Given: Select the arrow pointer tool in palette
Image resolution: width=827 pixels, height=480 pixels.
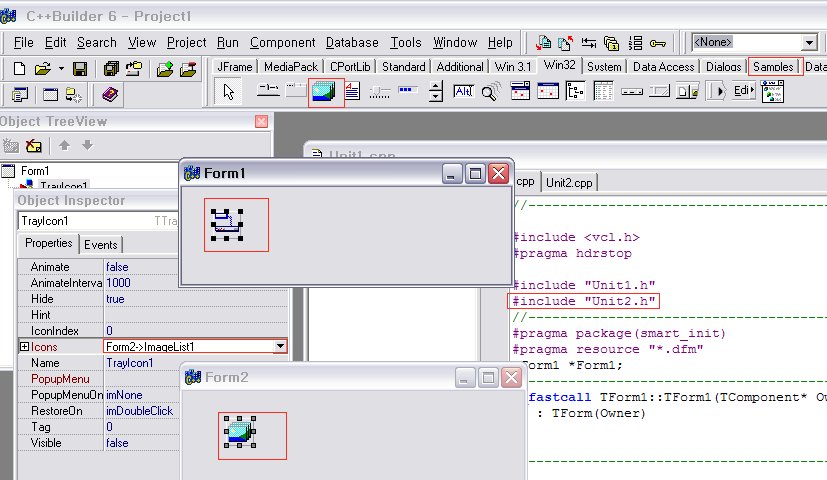Looking at the screenshot, I should coord(229,92).
